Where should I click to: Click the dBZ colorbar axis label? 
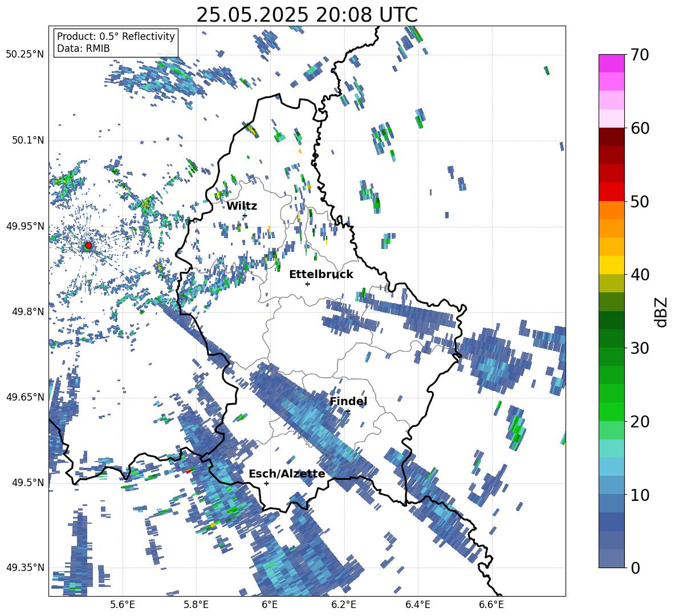point(662,312)
